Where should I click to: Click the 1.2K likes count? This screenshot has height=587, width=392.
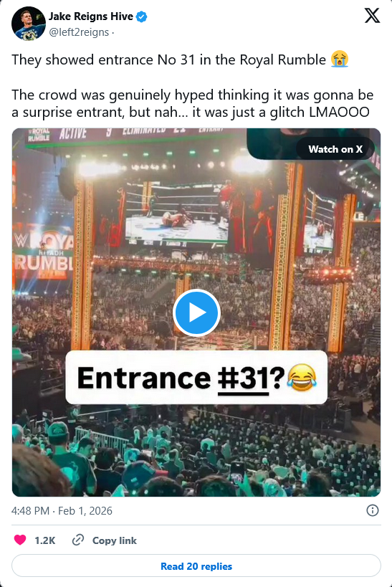[x=44, y=540]
